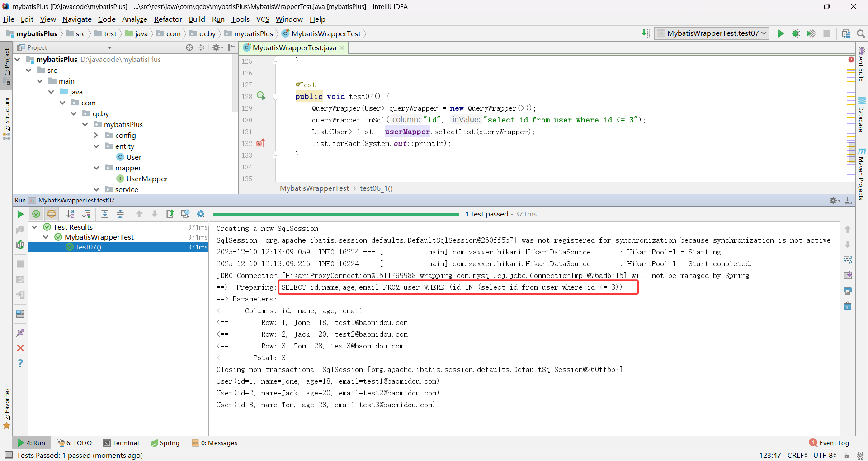Image resolution: width=868 pixels, height=461 pixels.
Task: Toggle Database tool window
Action: [x=862, y=115]
